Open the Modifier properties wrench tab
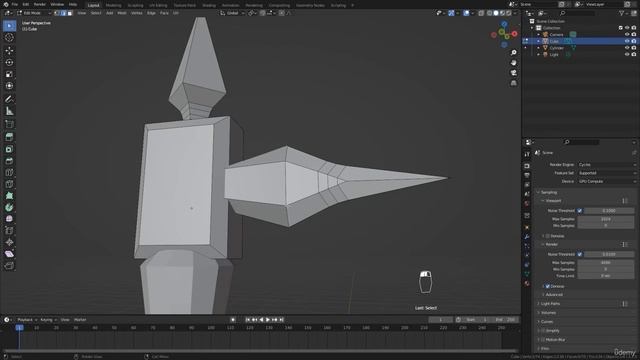The image size is (640, 360). coord(527,237)
